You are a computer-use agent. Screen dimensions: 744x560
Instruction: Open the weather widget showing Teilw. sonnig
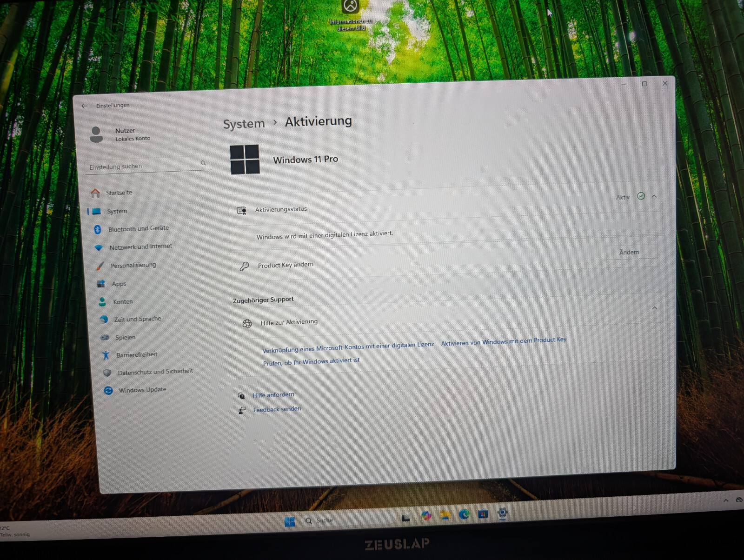tap(15, 531)
